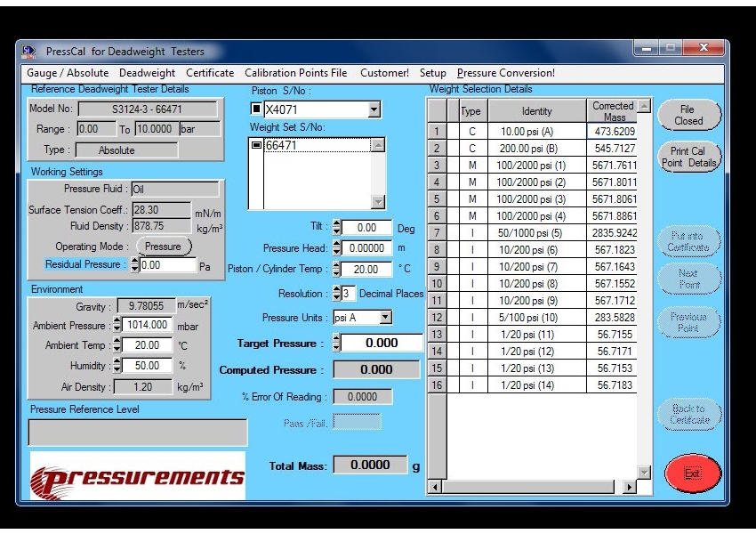Adjust the Tilt degree spinner
Image resolution: width=756 pixels, height=534 pixels.
click(x=337, y=228)
